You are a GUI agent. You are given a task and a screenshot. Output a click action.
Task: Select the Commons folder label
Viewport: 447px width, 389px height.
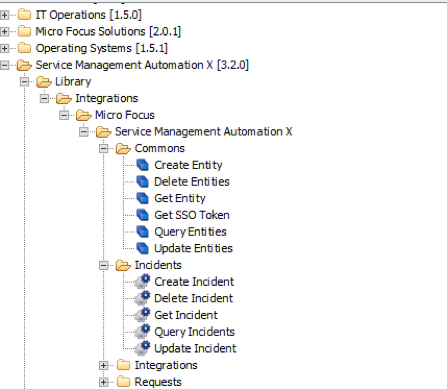[x=160, y=148]
